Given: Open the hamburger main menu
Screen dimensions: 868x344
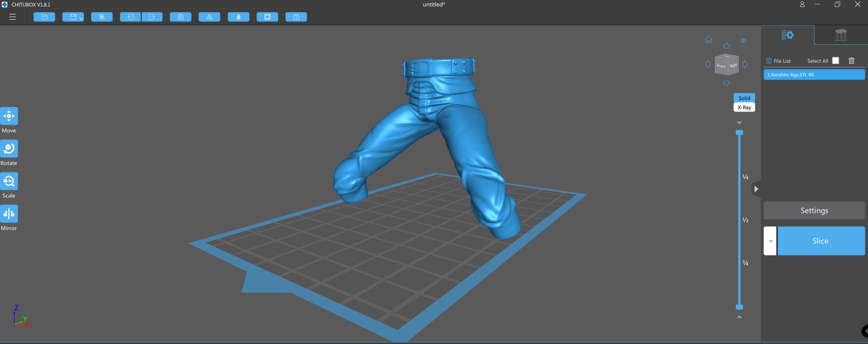Looking at the screenshot, I should click(x=13, y=17).
